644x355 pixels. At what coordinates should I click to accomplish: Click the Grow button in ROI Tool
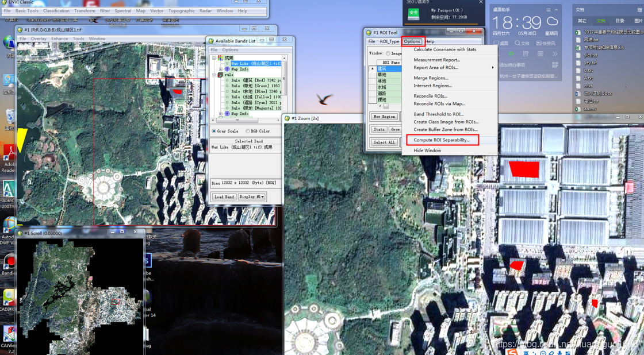(395, 129)
